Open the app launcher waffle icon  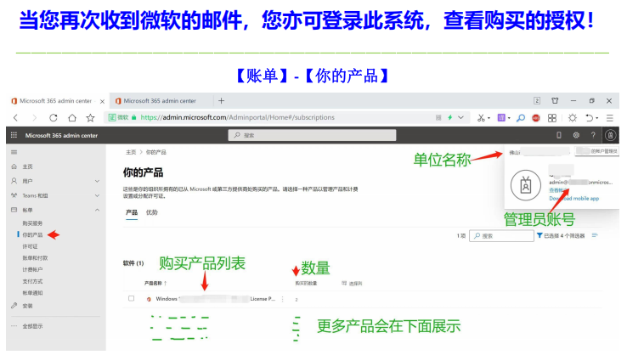pos(14,135)
